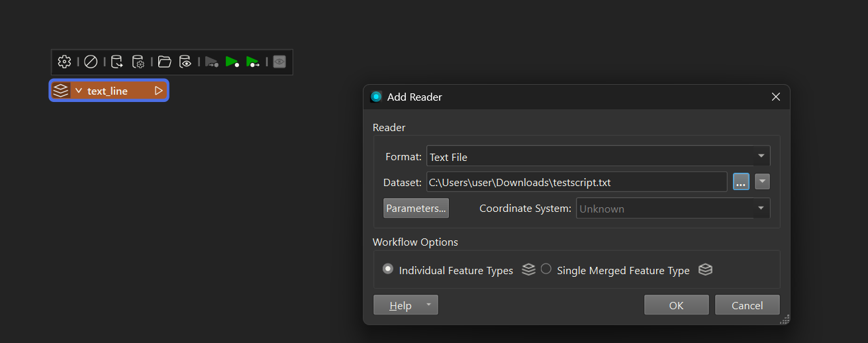Screen dimensions: 868x343
Task: Click the layers icon on text_line
Action: [61, 91]
